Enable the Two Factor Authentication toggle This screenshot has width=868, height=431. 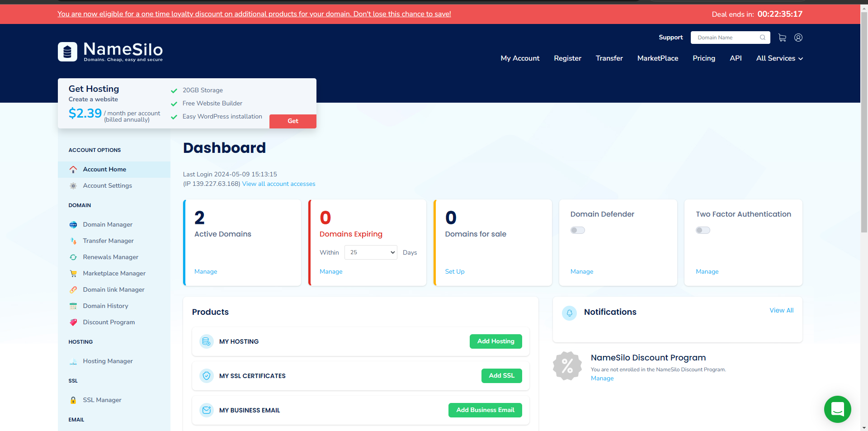pos(703,230)
